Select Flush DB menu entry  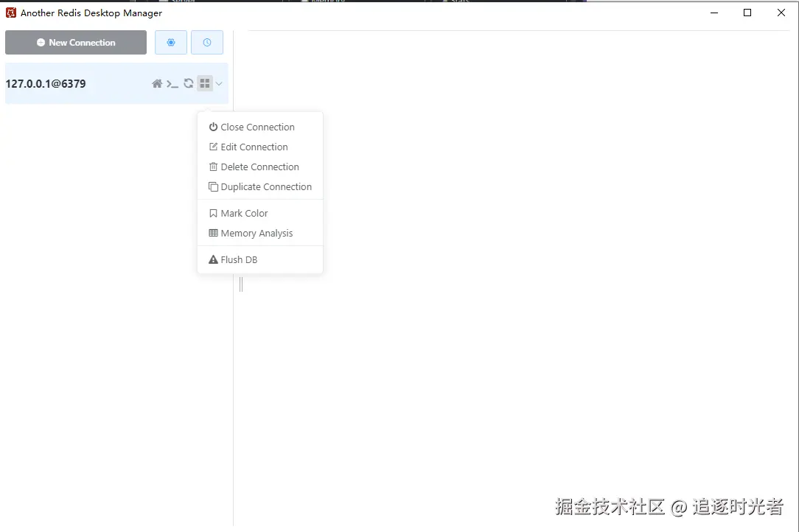click(260, 259)
